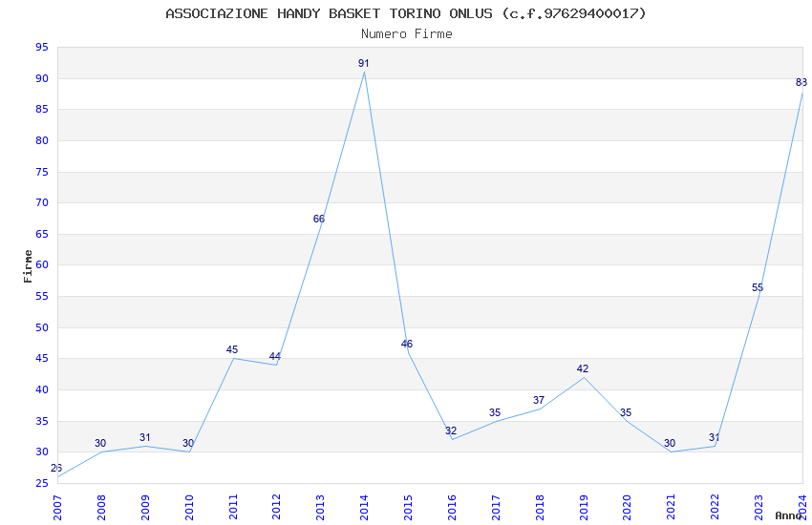This screenshot has height=525, width=812.
Task: Click the 66 data label for 2013
Action: pyautogui.click(x=319, y=219)
